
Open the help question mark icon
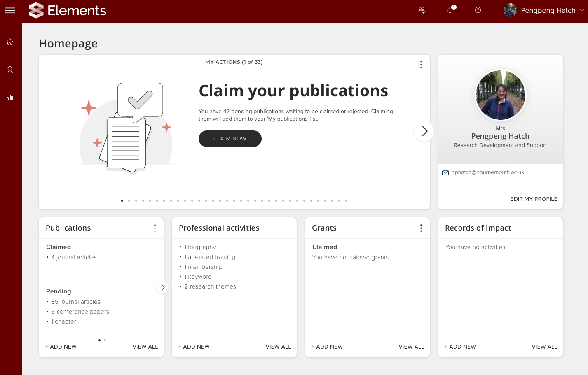[x=478, y=10]
